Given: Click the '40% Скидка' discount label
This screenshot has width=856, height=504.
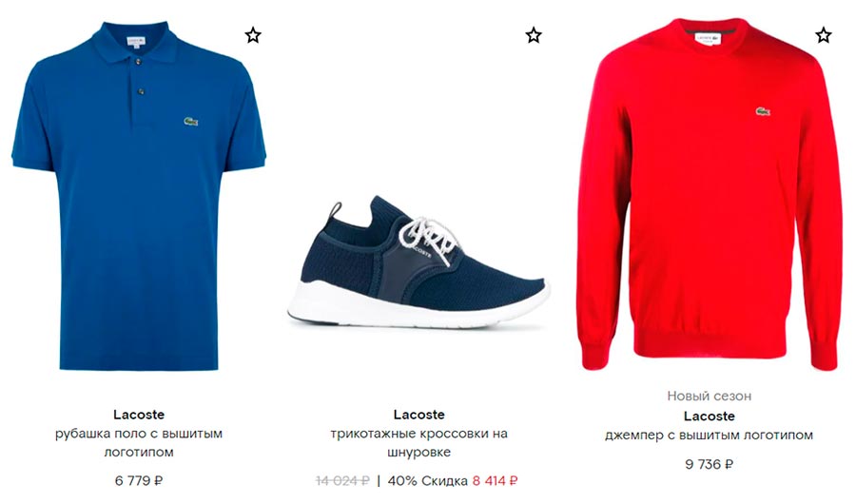Looking at the screenshot, I should (427, 481).
